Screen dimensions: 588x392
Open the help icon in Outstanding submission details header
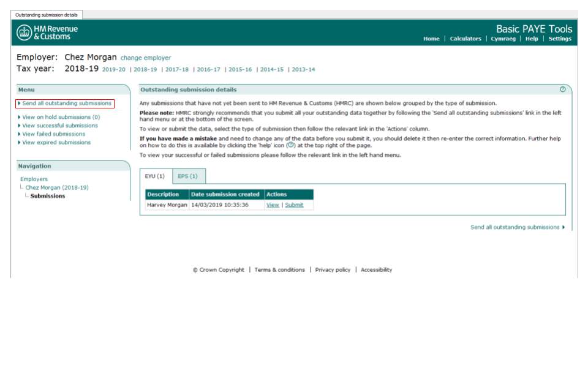[x=562, y=89]
